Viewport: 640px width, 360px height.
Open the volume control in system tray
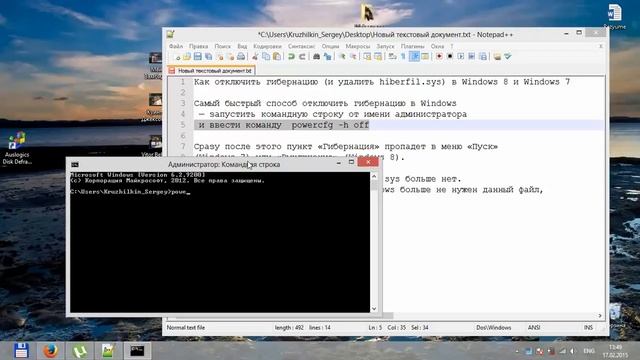(x=573, y=351)
